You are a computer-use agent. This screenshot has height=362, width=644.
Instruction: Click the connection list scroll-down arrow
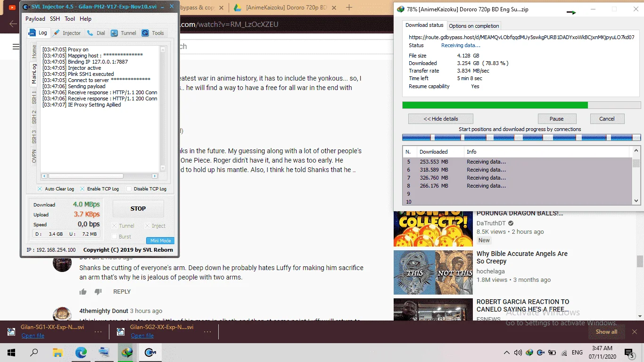coord(636,200)
